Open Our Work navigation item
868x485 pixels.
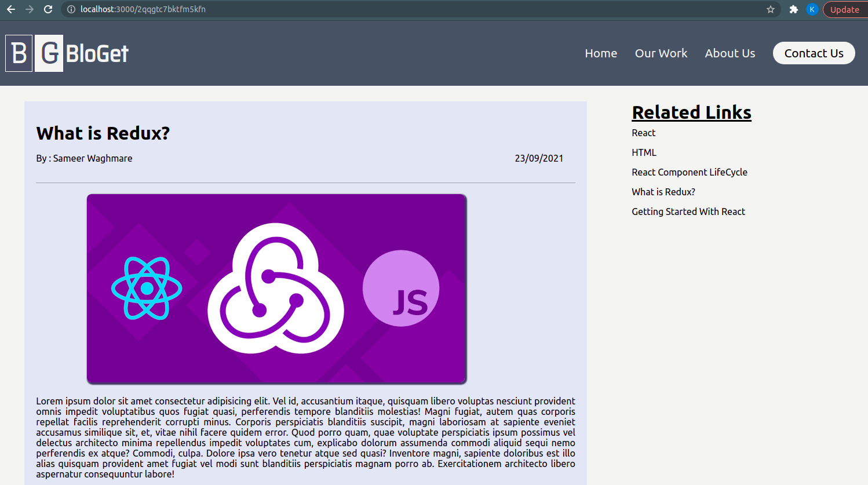(x=661, y=53)
